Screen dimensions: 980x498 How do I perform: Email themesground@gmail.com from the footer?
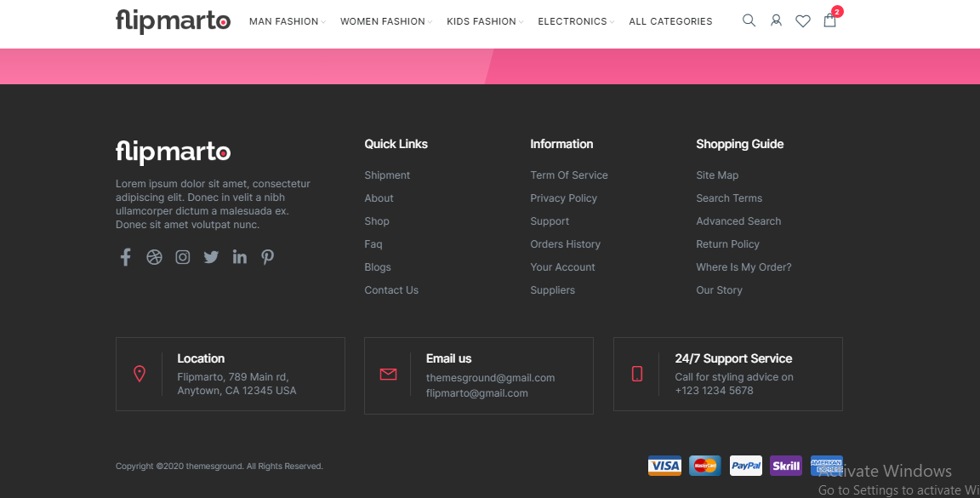tap(490, 377)
